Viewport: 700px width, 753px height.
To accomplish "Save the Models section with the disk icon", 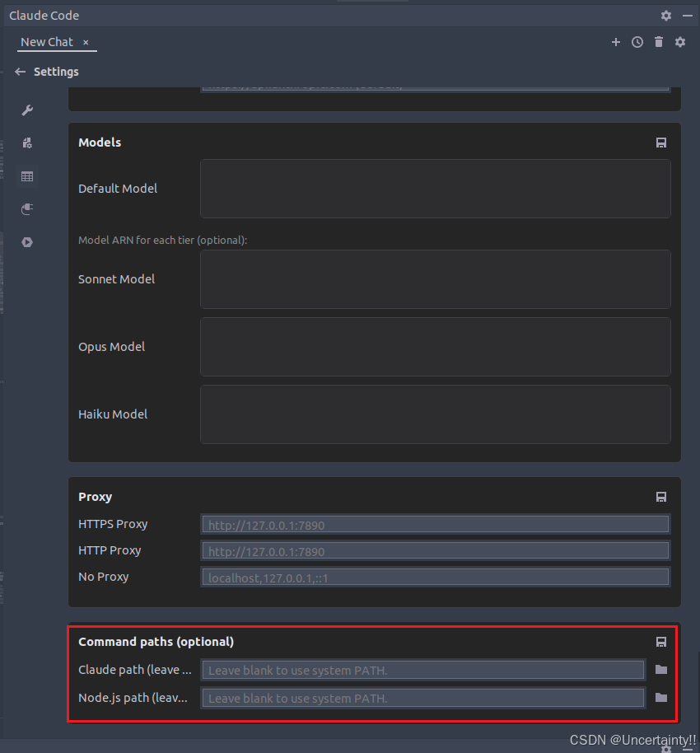I will (x=661, y=143).
